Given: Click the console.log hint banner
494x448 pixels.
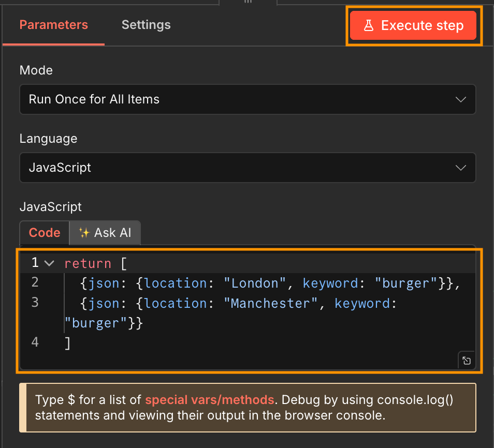Looking at the screenshot, I should point(247,408).
